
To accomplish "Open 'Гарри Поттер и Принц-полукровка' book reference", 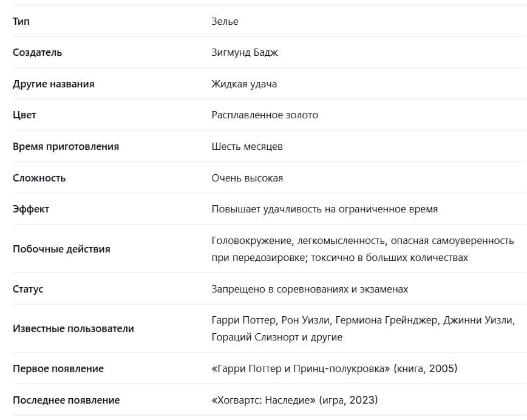I will point(301,368).
